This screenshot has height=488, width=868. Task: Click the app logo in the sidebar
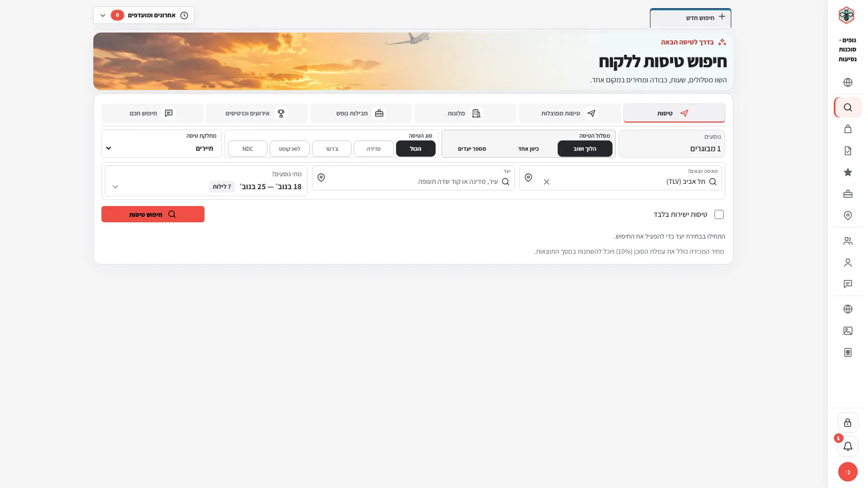click(x=846, y=15)
